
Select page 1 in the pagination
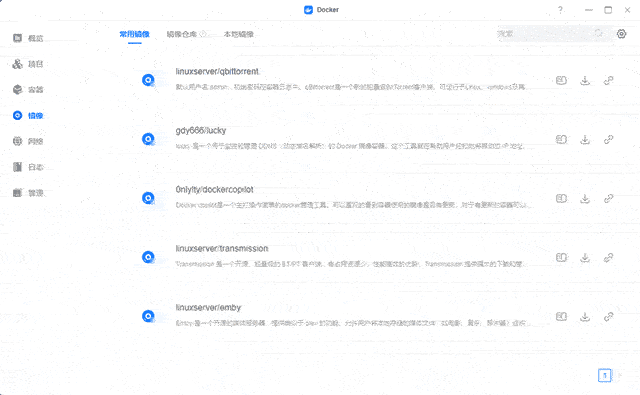(604, 375)
